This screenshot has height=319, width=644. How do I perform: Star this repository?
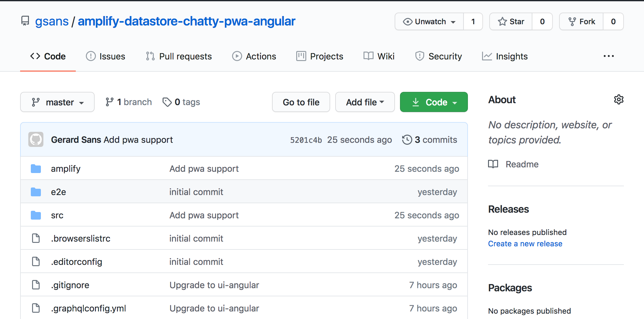tap(511, 21)
